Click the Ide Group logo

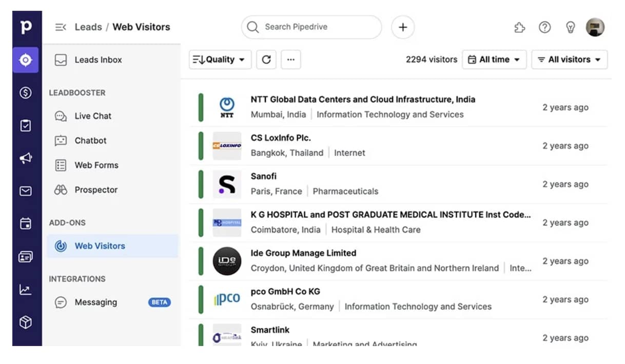pos(227,261)
